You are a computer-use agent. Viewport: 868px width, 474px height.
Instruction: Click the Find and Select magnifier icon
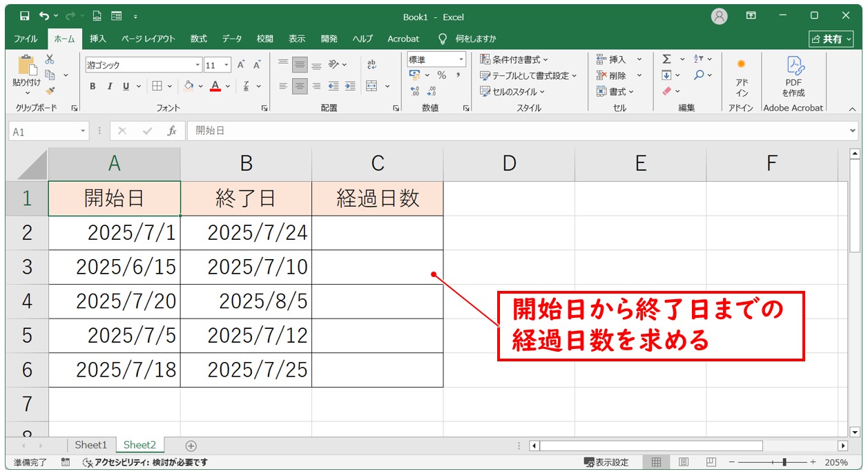tap(699, 75)
